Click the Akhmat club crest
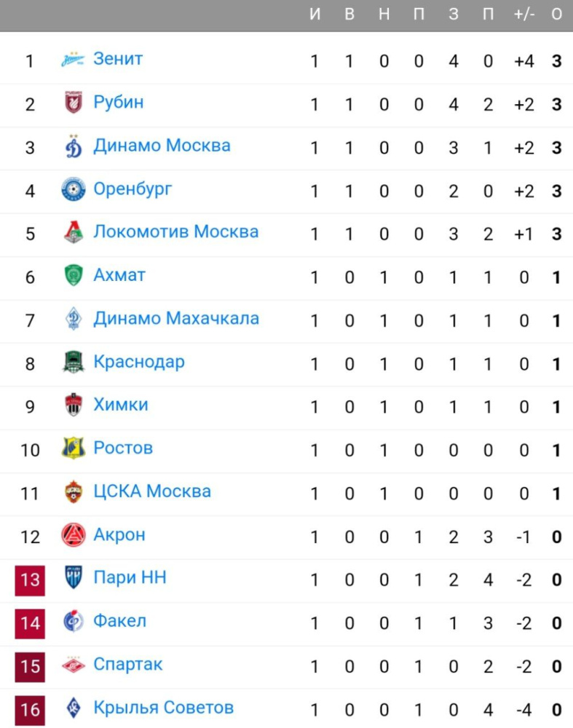This screenshot has height=728, width=573. [73, 276]
